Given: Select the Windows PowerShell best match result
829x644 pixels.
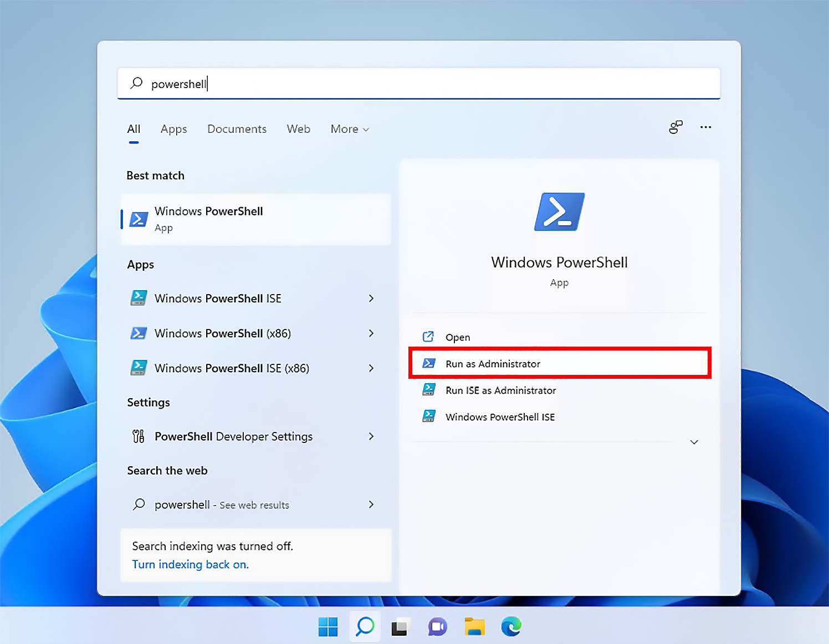Looking at the screenshot, I should 256,219.
